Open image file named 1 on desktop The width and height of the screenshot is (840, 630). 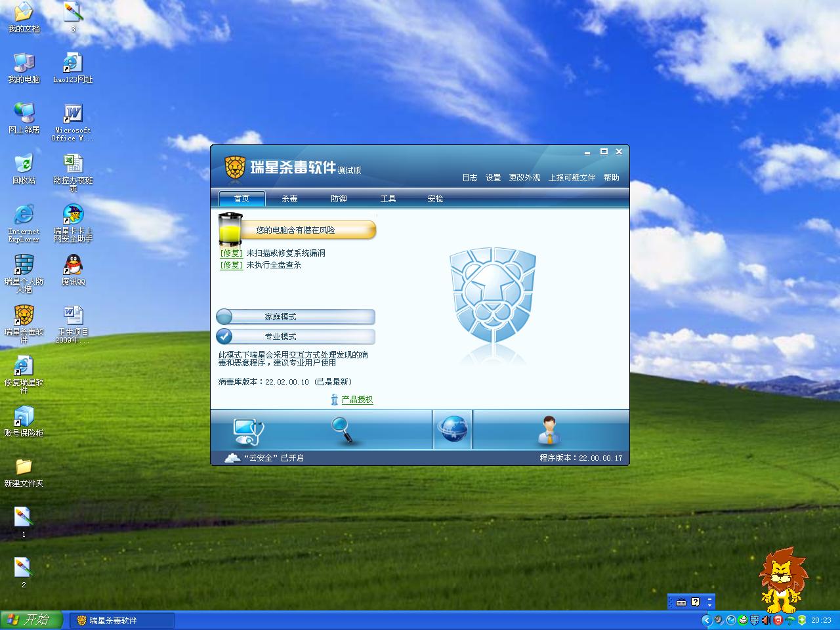pyautogui.click(x=24, y=522)
